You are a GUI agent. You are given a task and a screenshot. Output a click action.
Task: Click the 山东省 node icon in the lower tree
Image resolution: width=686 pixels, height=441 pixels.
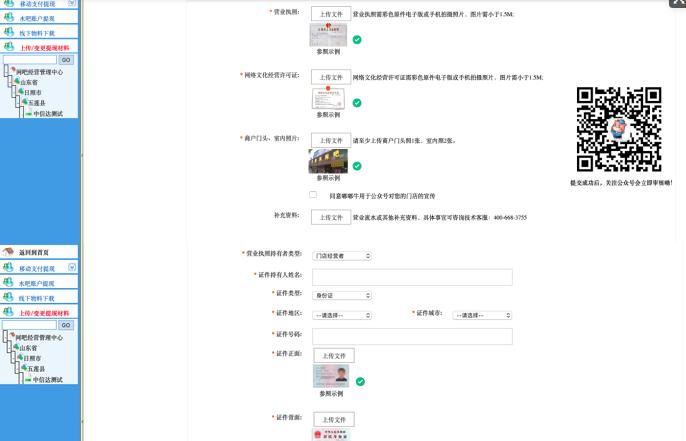tap(16, 347)
